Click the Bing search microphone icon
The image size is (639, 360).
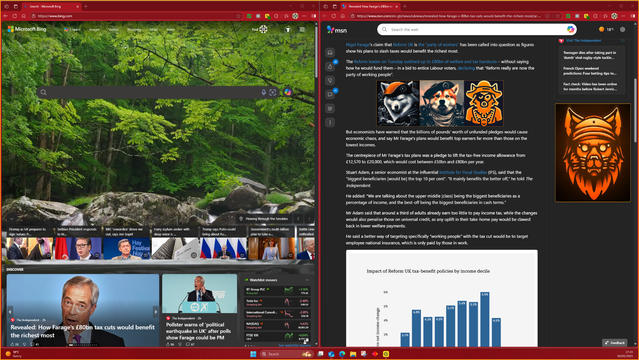click(264, 93)
